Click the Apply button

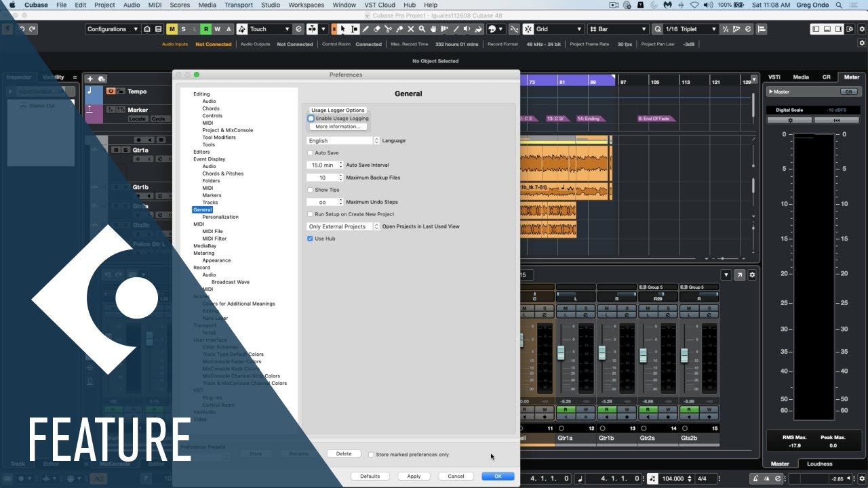point(414,476)
